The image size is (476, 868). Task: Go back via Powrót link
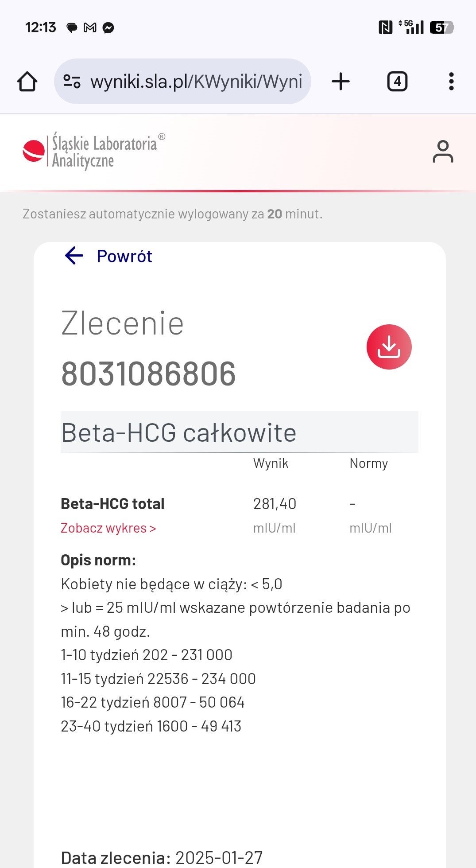[124, 256]
